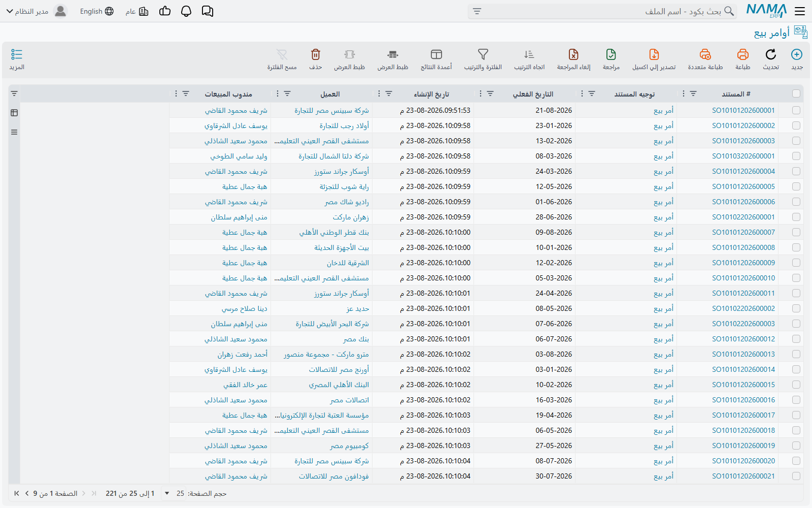Click the NAMA ERP logo

pos(766,11)
